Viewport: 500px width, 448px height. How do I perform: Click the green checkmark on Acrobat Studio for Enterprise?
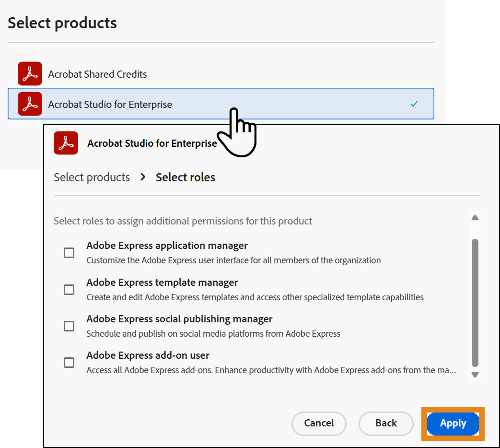(x=414, y=104)
